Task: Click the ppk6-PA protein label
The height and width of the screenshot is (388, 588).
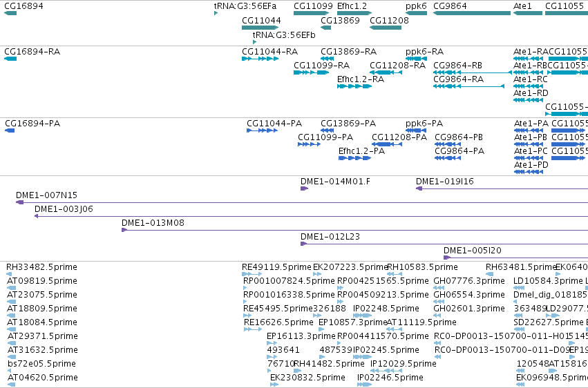Action: [x=424, y=123]
